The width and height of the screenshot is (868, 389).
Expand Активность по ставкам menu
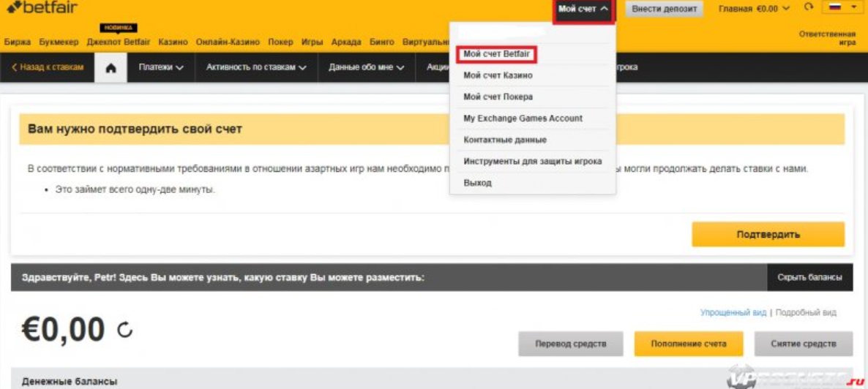coord(256,67)
